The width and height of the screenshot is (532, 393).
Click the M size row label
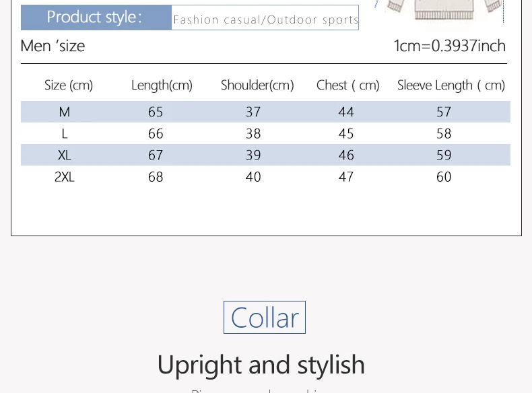tap(65, 112)
